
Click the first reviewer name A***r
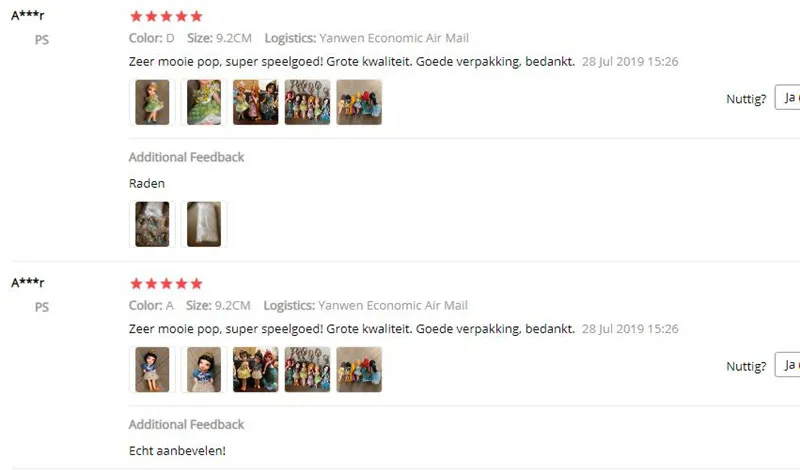pyautogui.click(x=28, y=15)
